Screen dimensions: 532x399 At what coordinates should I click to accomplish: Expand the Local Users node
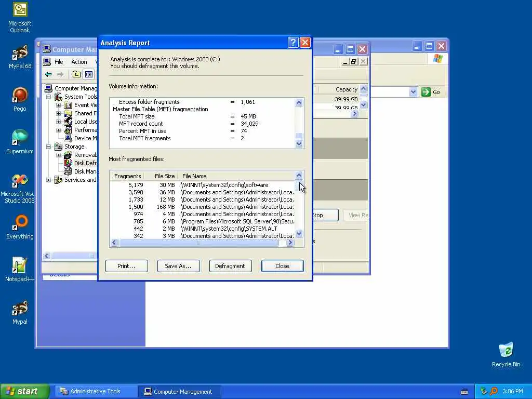[x=58, y=122]
